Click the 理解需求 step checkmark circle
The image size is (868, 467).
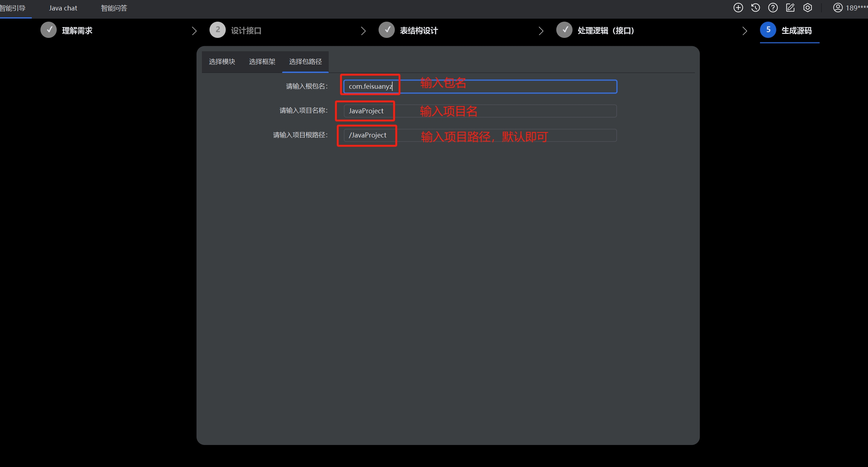(x=48, y=30)
